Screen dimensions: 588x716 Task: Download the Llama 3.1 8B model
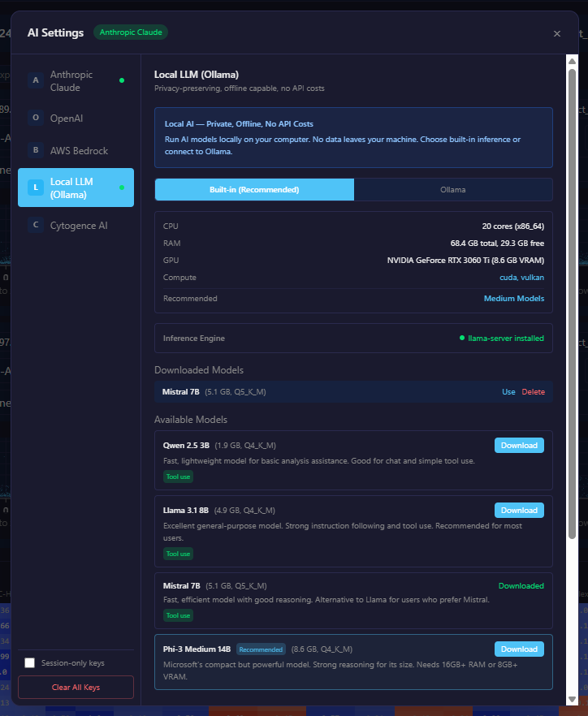(x=519, y=510)
